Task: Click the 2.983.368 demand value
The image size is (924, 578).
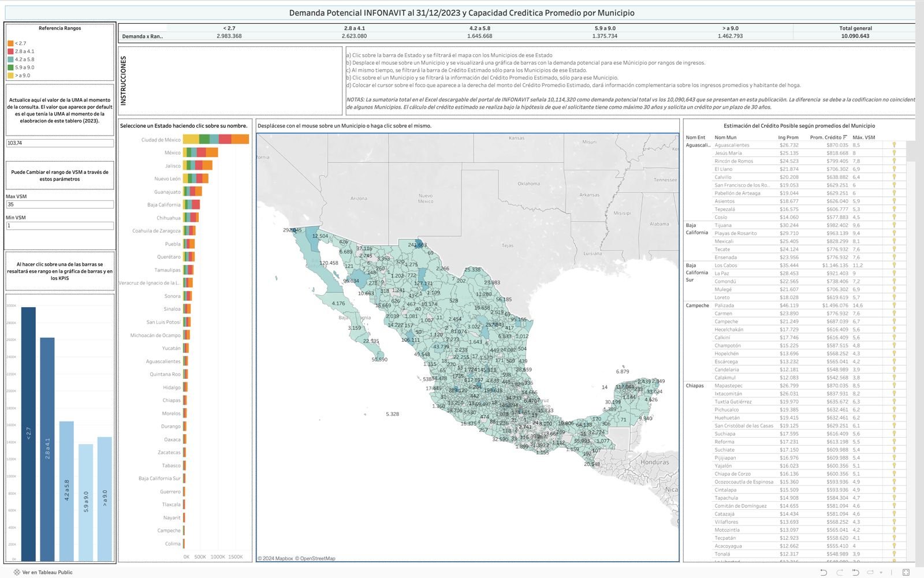Action: (x=229, y=36)
